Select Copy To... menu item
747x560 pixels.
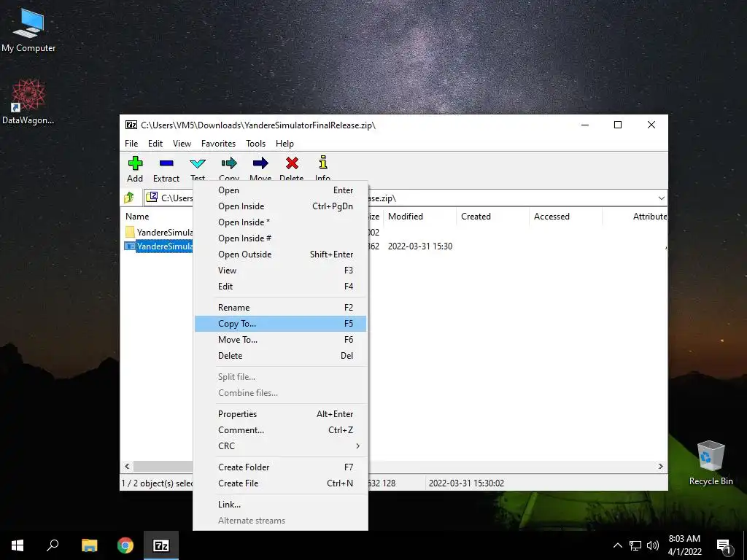click(x=281, y=324)
